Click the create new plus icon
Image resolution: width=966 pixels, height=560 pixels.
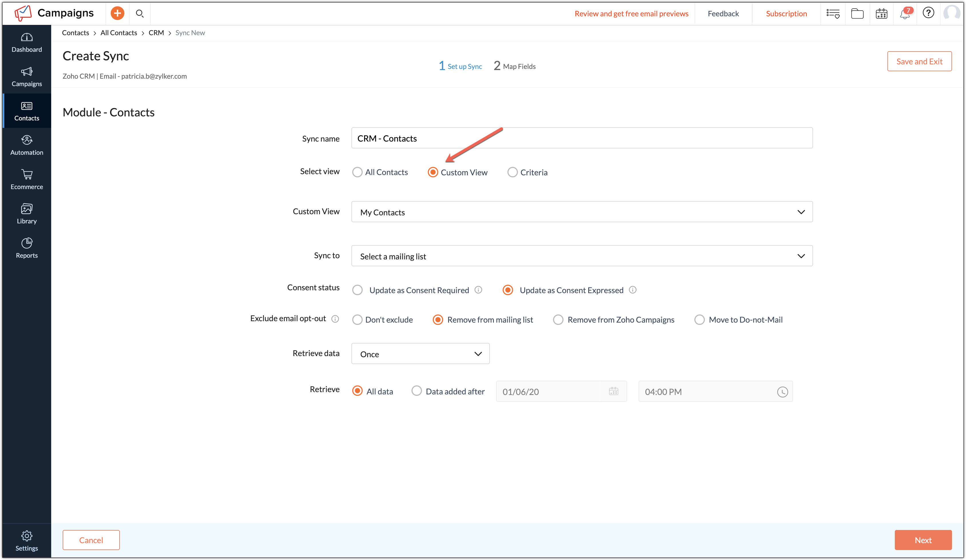coord(117,13)
